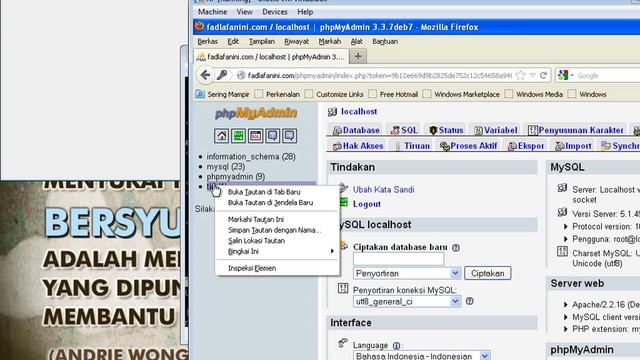
Task: Click help icon beside utf8_general_ci dropdown
Action: point(470,301)
